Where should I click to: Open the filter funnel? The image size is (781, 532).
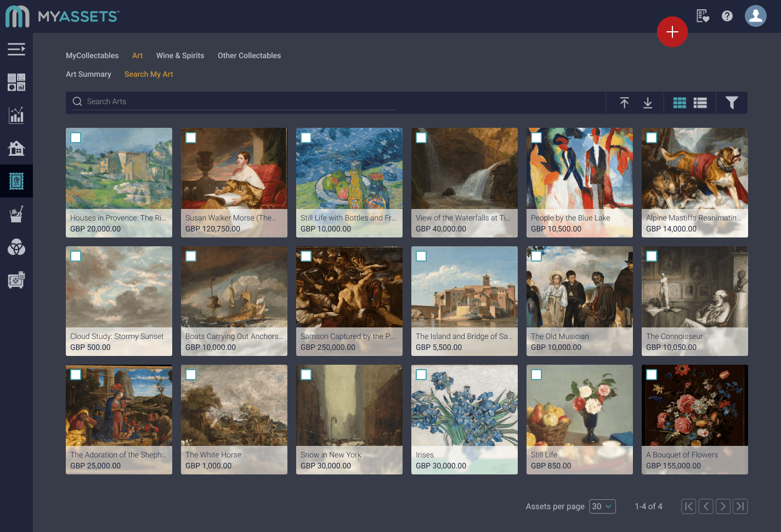coord(732,103)
